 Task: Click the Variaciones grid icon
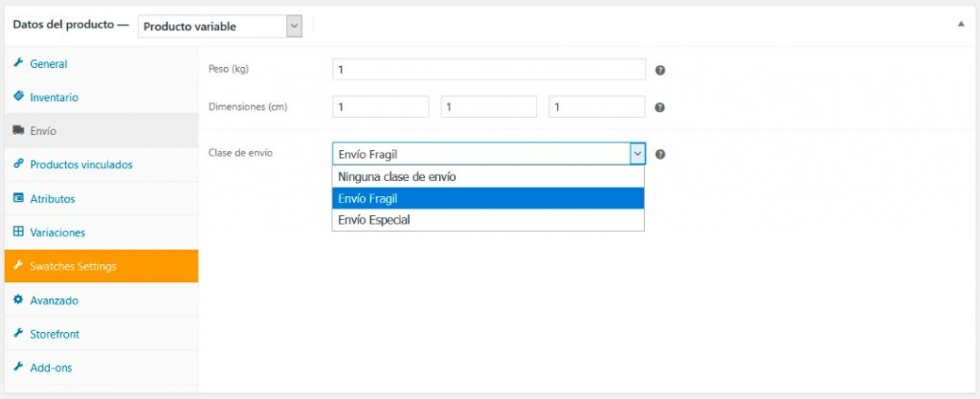tap(18, 232)
